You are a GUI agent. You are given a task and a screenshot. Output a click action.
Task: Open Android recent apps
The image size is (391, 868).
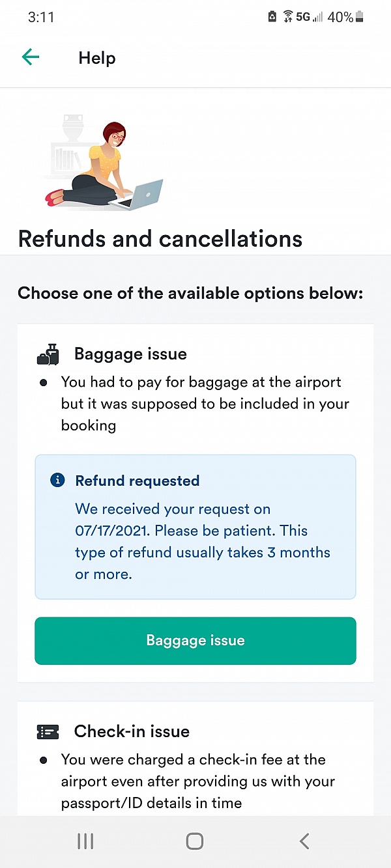click(85, 841)
